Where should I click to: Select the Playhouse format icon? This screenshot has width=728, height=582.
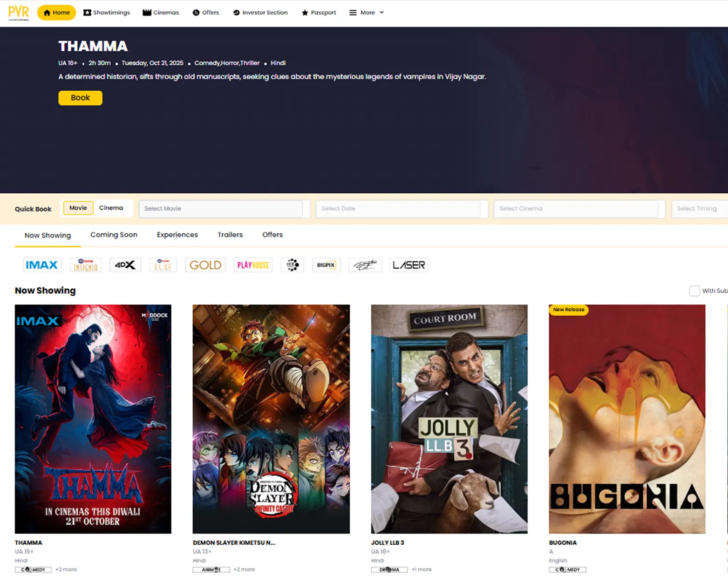tap(253, 265)
